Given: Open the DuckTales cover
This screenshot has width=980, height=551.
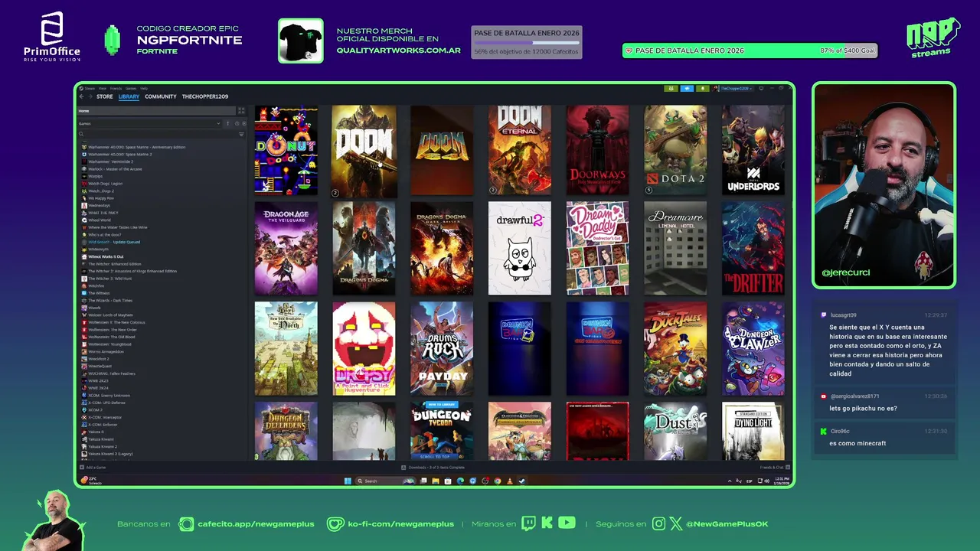Looking at the screenshot, I should (x=675, y=349).
